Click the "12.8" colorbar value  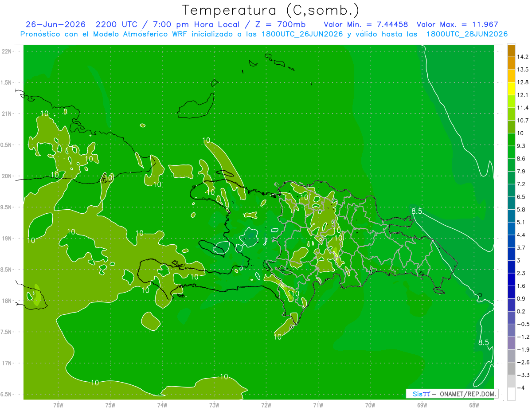click(522, 82)
